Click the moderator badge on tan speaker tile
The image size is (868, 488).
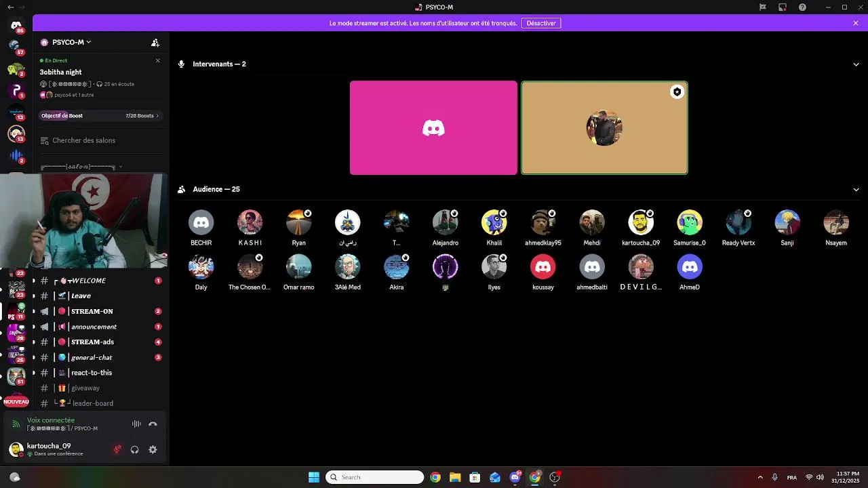[x=677, y=92]
